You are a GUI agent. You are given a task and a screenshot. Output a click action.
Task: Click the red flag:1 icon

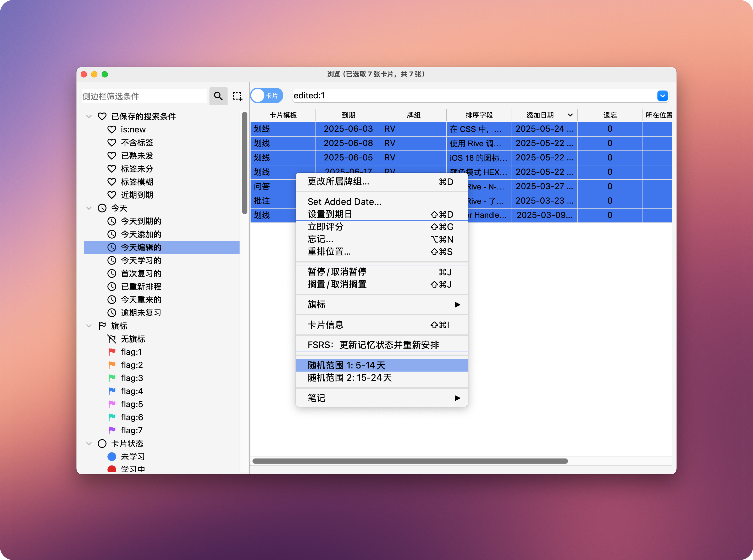point(112,352)
